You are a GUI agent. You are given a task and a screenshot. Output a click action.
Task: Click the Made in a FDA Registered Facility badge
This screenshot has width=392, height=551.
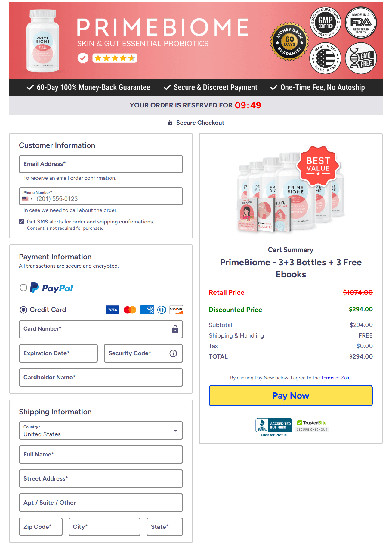coord(361,23)
